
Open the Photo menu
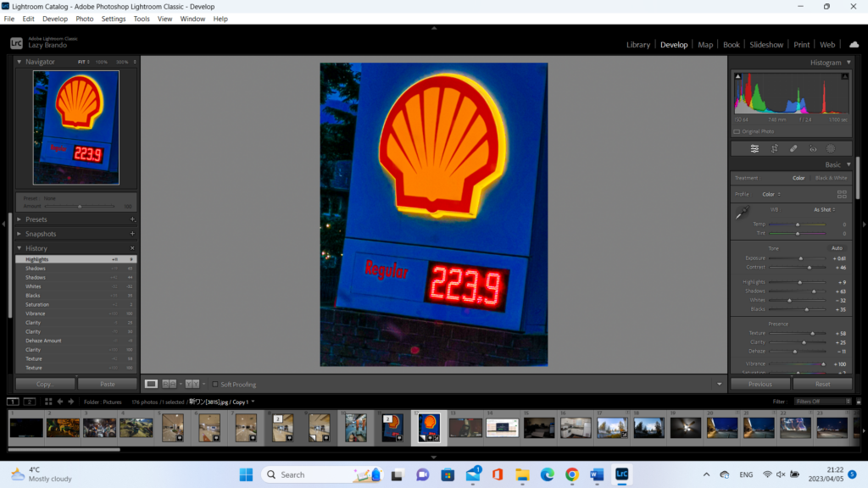point(85,19)
